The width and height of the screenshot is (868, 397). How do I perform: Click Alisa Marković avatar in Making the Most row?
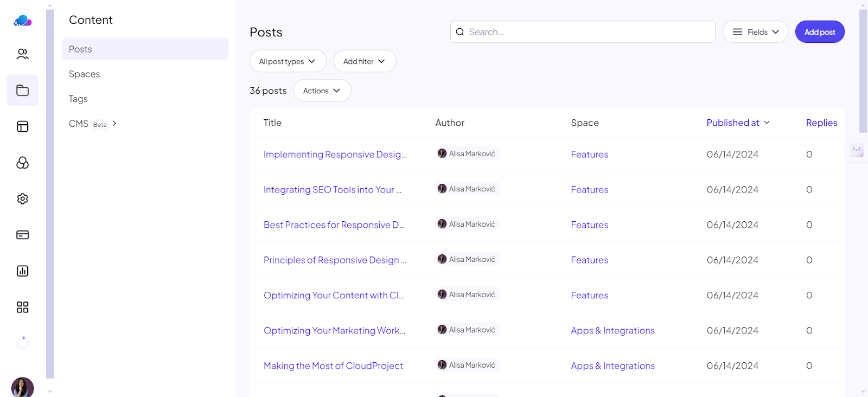[x=442, y=365]
